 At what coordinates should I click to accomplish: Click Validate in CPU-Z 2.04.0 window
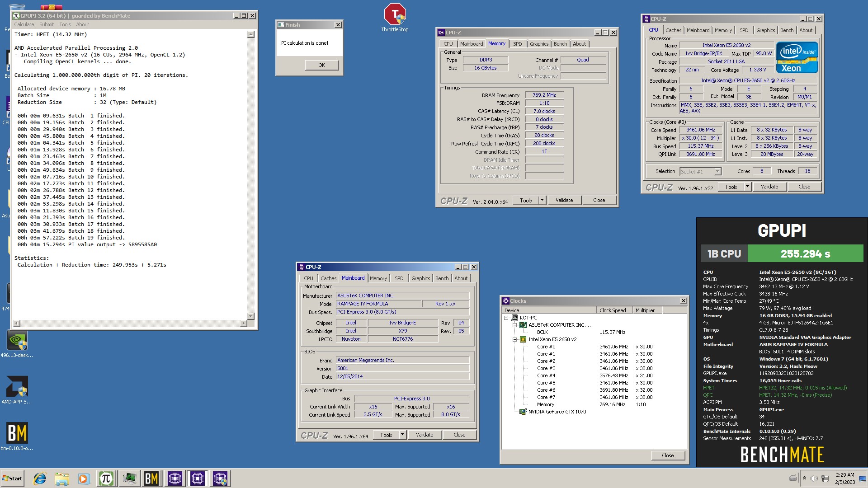pyautogui.click(x=564, y=200)
